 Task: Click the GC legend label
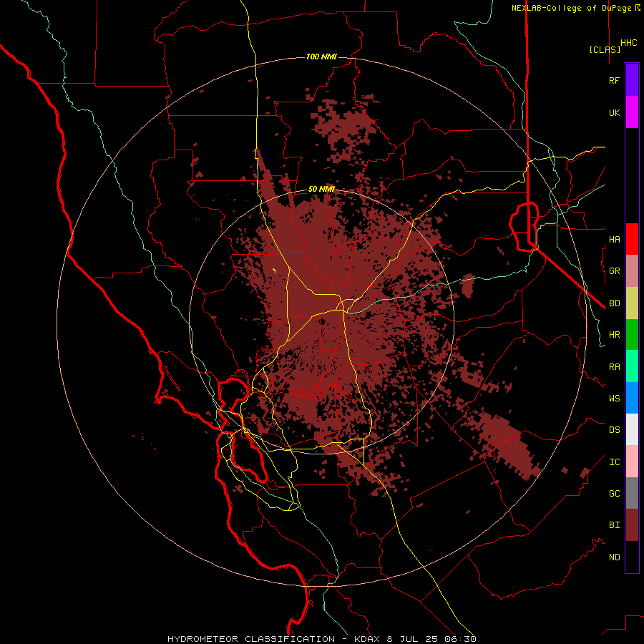click(614, 494)
